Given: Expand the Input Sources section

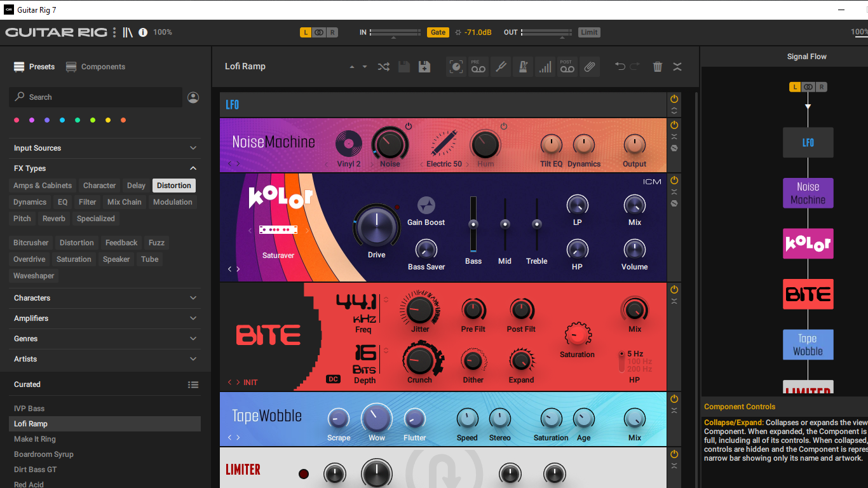Looking at the screenshot, I should click(193, 148).
